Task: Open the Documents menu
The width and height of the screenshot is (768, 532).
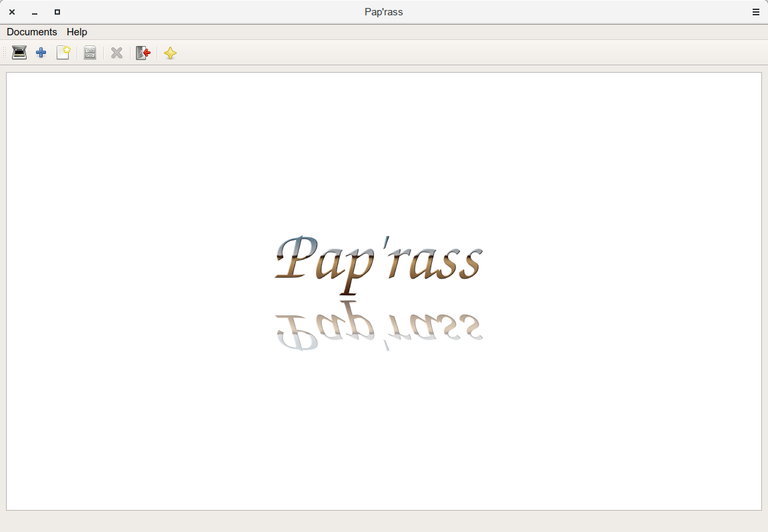Action: 32,32
